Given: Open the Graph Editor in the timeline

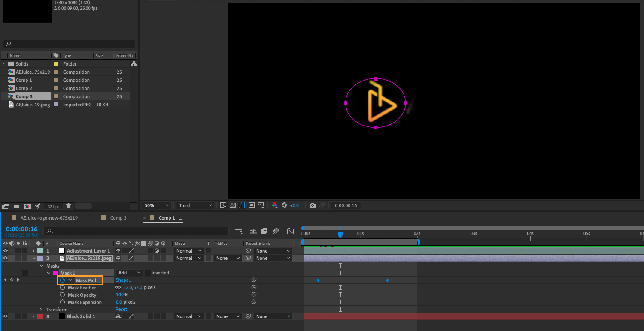Looking at the screenshot, I should (x=290, y=231).
